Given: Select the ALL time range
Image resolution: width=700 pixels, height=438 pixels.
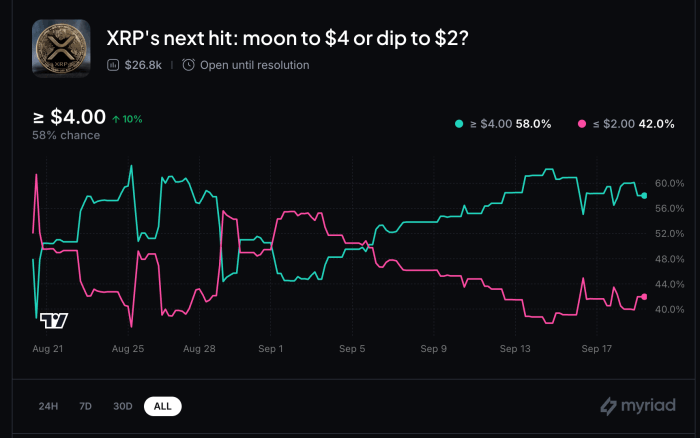Looking at the screenshot, I should 162,406.
